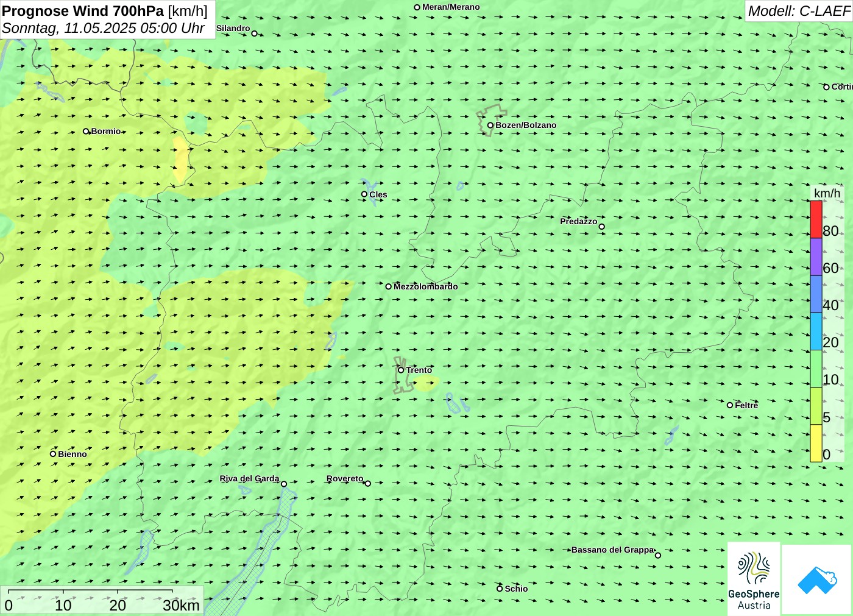This screenshot has width=853, height=616.
Task: Click the Rovereto city marker
Action: tap(367, 483)
